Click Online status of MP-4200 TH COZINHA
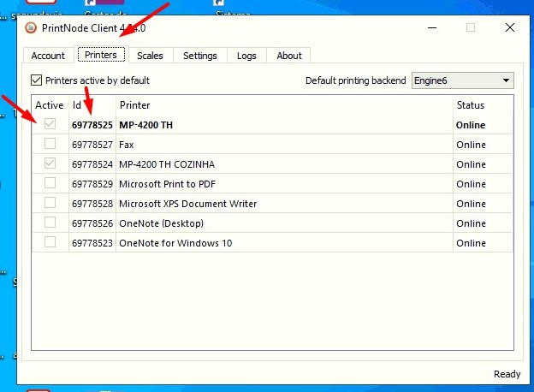This screenshot has width=534, height=392. (471, 164)
